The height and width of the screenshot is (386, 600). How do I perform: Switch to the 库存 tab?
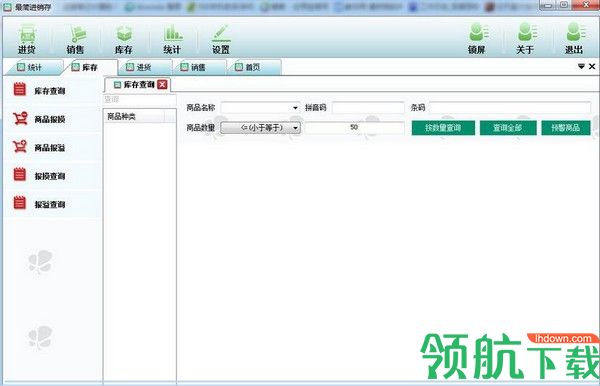coord(89,67)
